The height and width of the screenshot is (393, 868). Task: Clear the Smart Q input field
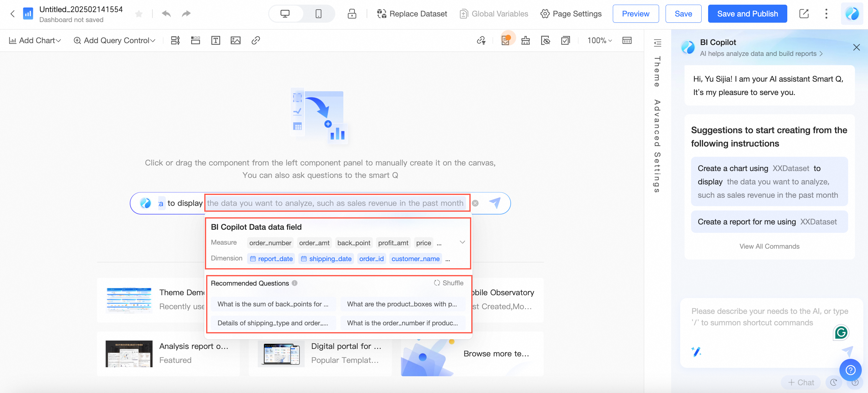(x=475, y=203)
